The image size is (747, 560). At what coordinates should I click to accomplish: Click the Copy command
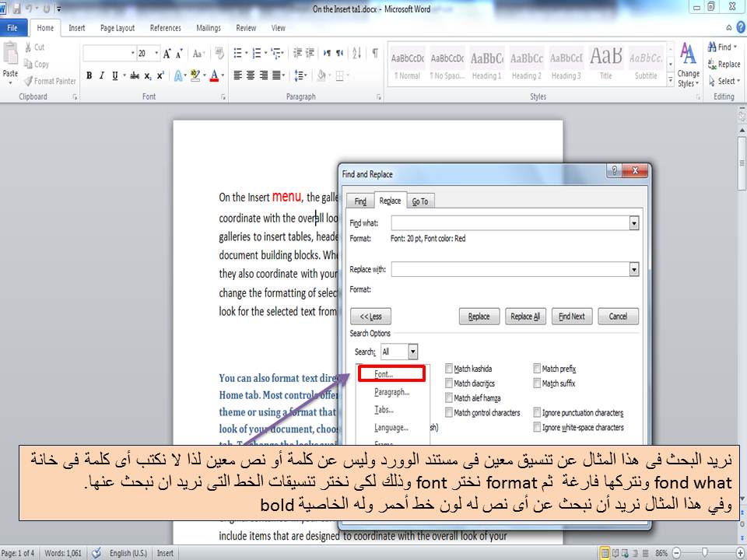pyautogui.click(x=37, y=65)
